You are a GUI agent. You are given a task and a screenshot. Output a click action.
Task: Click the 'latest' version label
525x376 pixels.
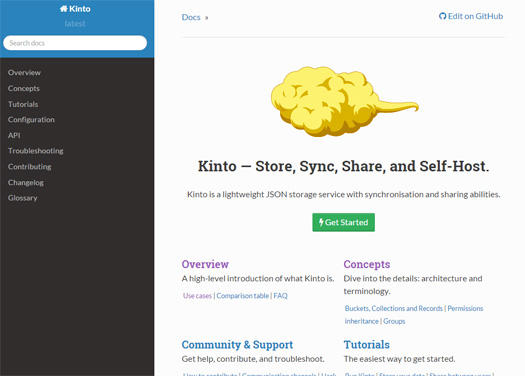[x=75, y=24]
